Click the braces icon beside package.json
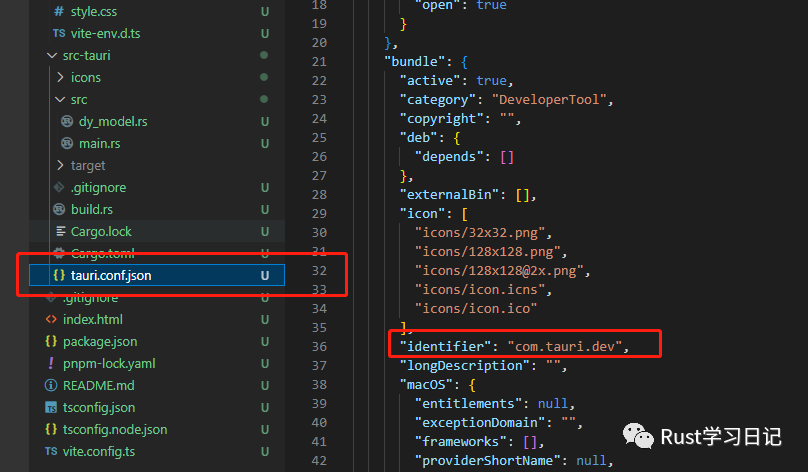The width and height of the screenshot is (808, 472). point(51,341)
